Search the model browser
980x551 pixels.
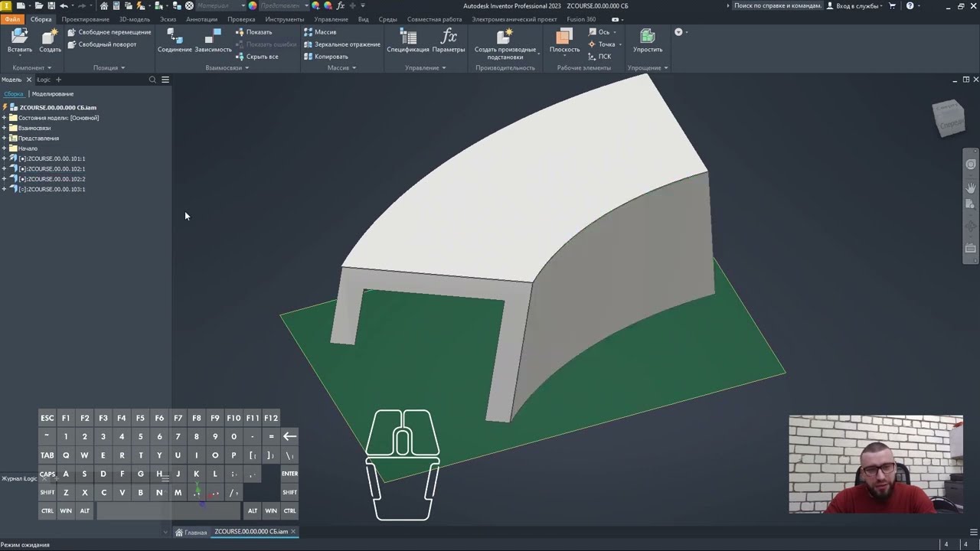tap(152, 80)
